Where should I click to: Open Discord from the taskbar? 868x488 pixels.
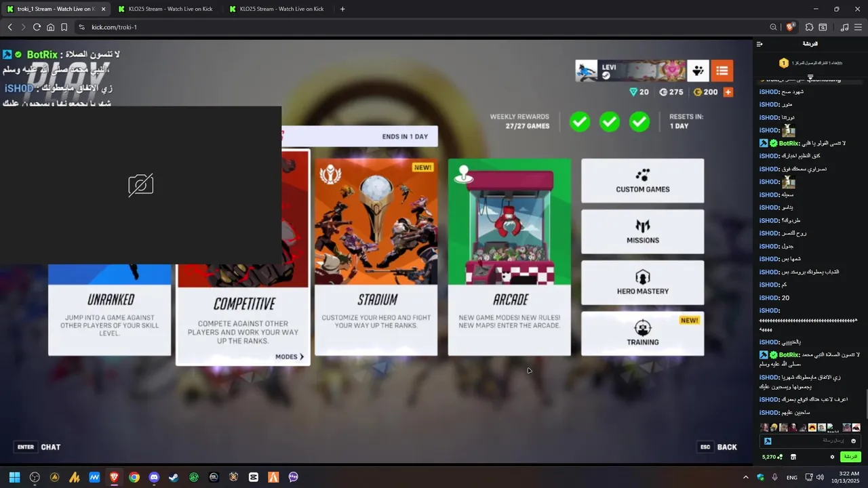point(154,477)
